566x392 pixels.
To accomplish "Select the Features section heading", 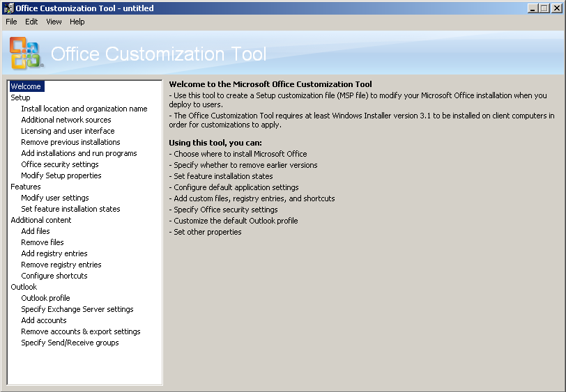I will (26, 187).
